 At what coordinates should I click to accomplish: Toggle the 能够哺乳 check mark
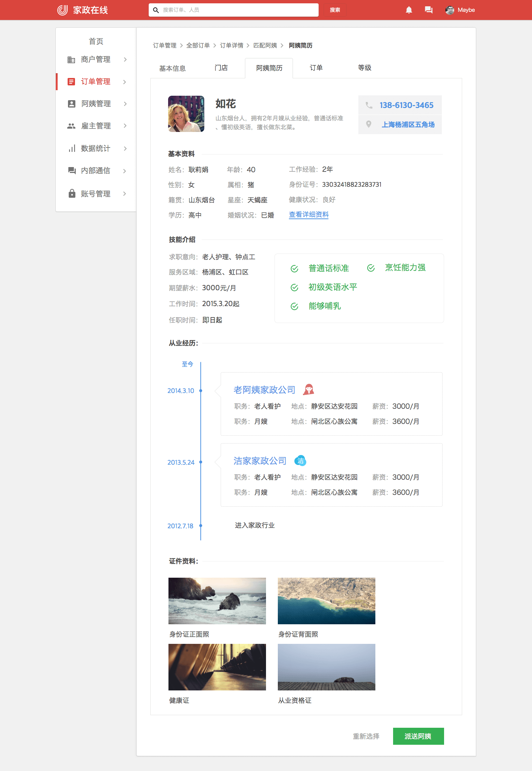[x=294, y=306]
